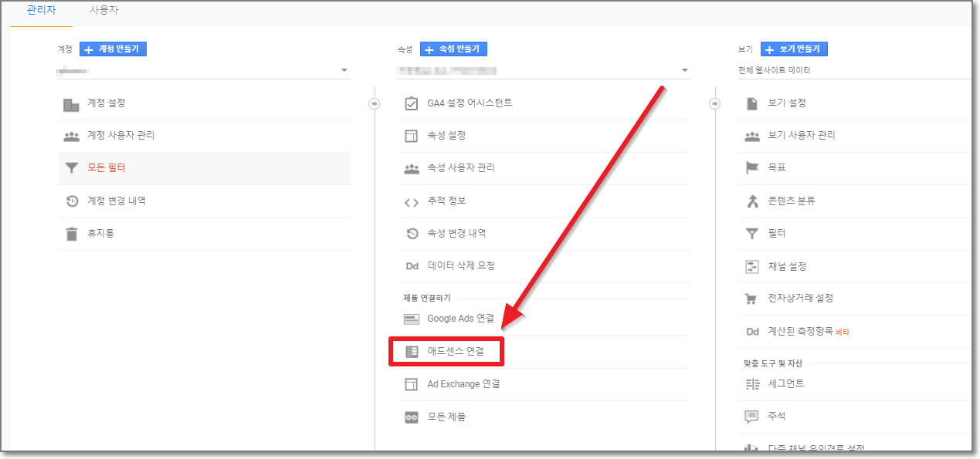Click the link icon for 모든 제품
The width and height of the screenshot is (980, 459).
point(412,417)
